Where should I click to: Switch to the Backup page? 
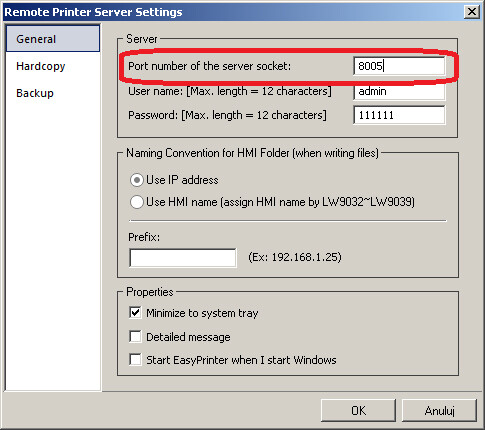(x=35, y=93)
